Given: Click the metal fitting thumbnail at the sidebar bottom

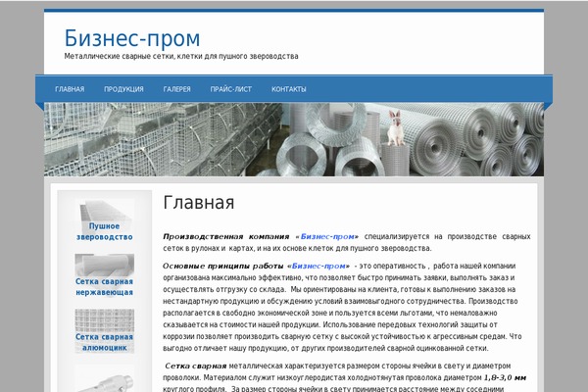Looking at the screenshot, I should 105,379.
